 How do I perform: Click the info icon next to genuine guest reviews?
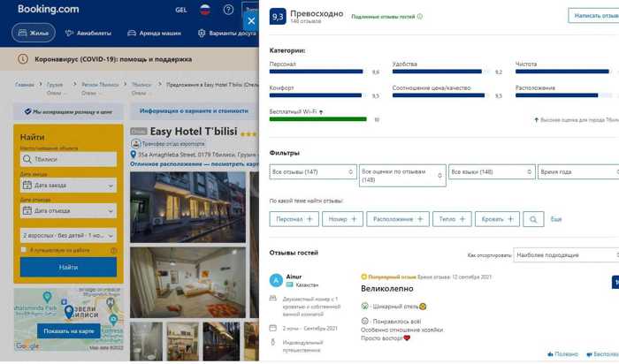tap(420, 17)
